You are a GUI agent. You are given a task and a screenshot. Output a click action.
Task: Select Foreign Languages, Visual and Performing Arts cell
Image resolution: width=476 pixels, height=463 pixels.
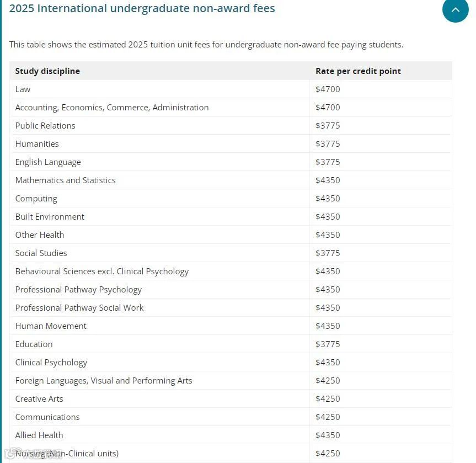click(x=104, y=381)
